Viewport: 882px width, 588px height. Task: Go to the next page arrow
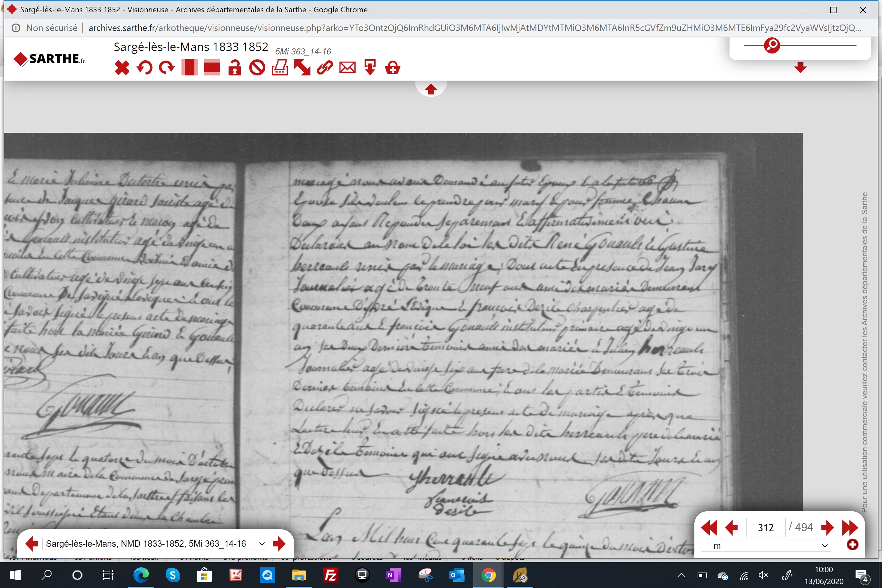click(x=827, y=528)
